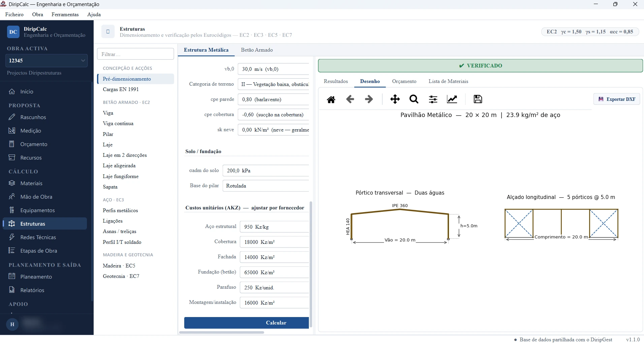The image size is (644, 343).
Task: Select the Pan move tool icon
Action: (395, 99)
